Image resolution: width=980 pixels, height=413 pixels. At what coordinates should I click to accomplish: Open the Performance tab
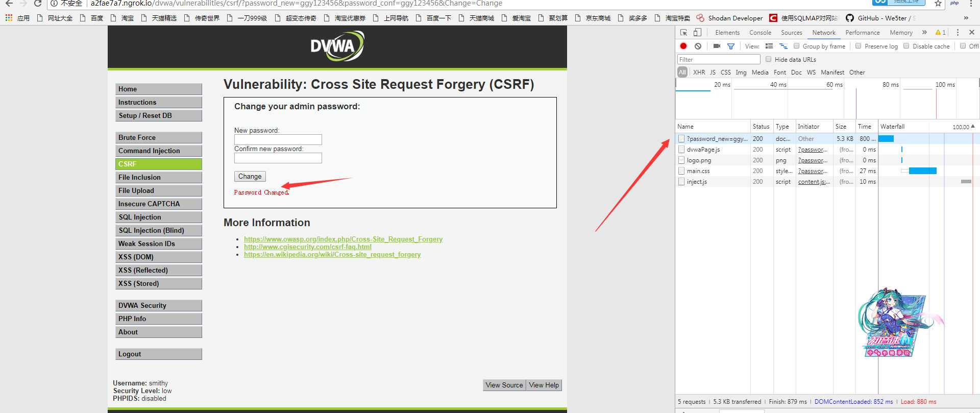coord(863,33)
